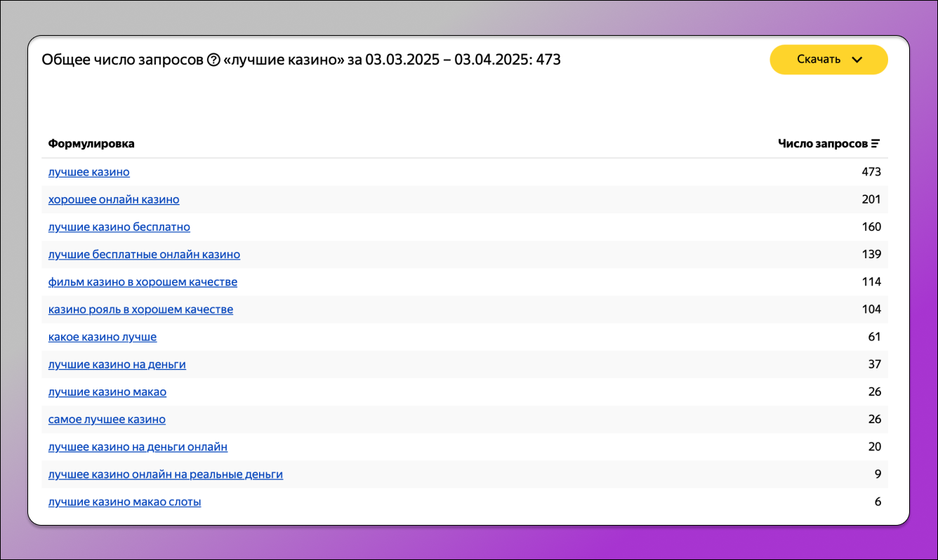Click the sort icon beside Число запросов
The image size is (938, 560).
tap(876, 144)
